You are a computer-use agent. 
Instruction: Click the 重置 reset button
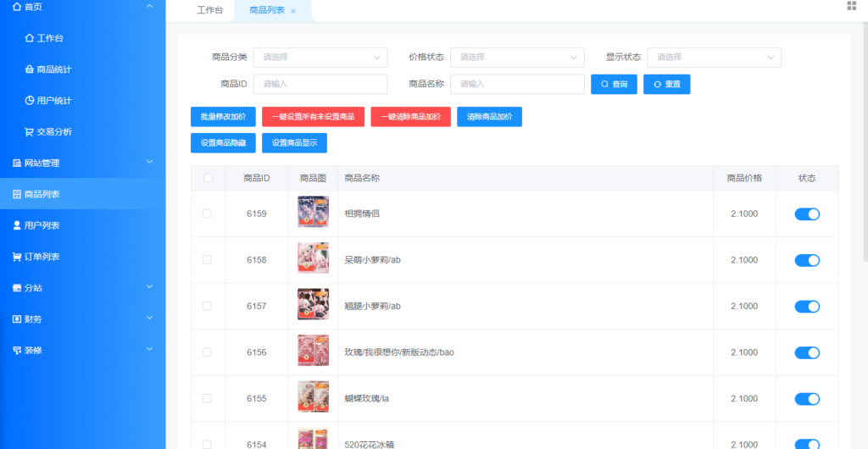pyautogui.click(x=666, y=85)
